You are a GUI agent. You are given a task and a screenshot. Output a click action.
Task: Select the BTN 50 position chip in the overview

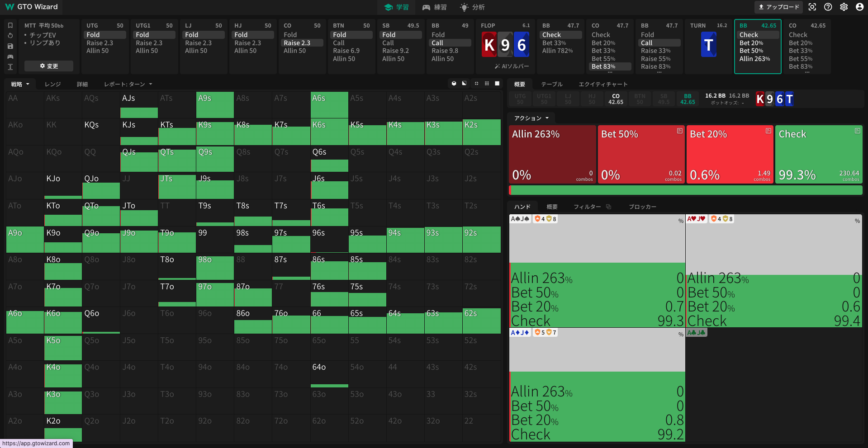pyautogui.click(x=640, y=99)
